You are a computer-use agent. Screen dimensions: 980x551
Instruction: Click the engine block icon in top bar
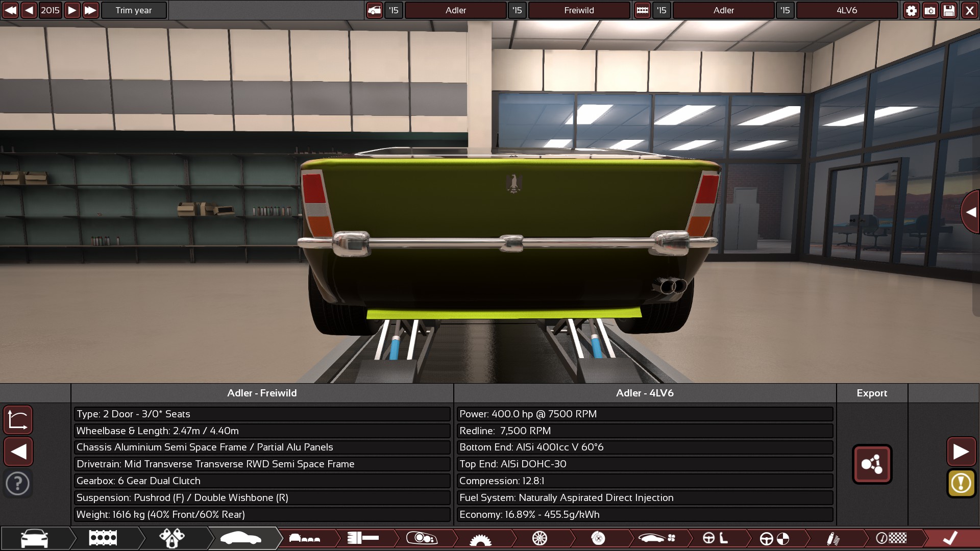[642, 10]
